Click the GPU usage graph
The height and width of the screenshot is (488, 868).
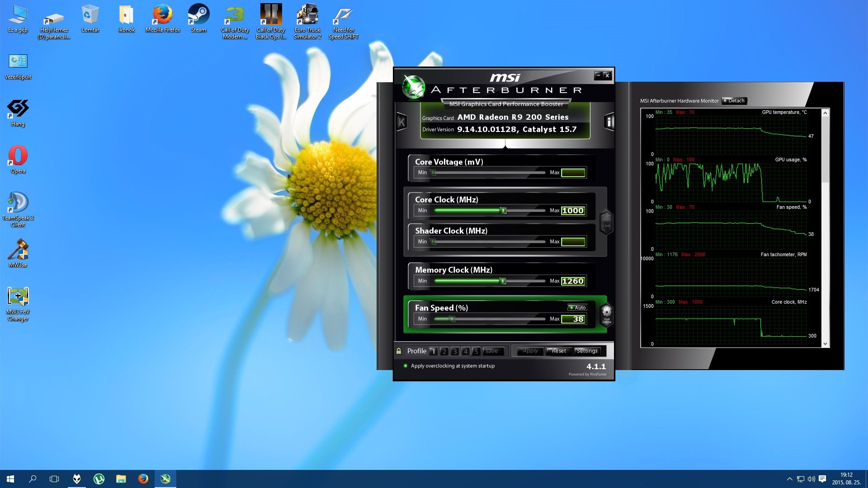click(x=731, y=183)
